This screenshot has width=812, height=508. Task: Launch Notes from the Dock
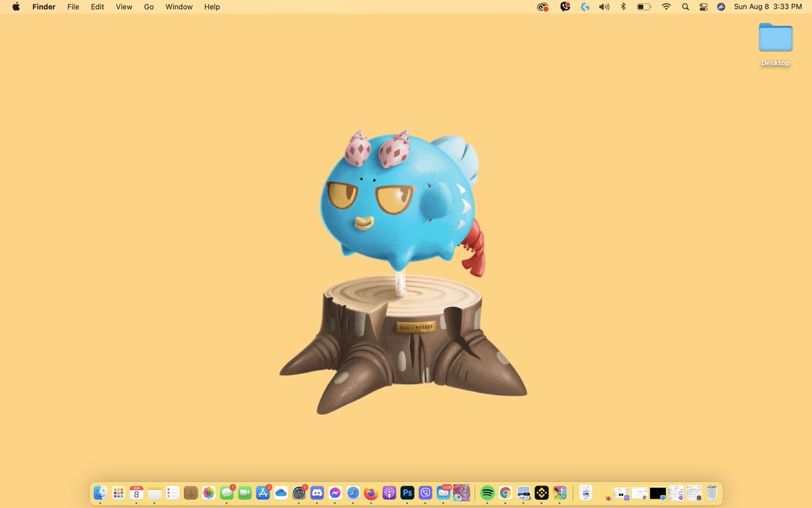pos(154,492)
